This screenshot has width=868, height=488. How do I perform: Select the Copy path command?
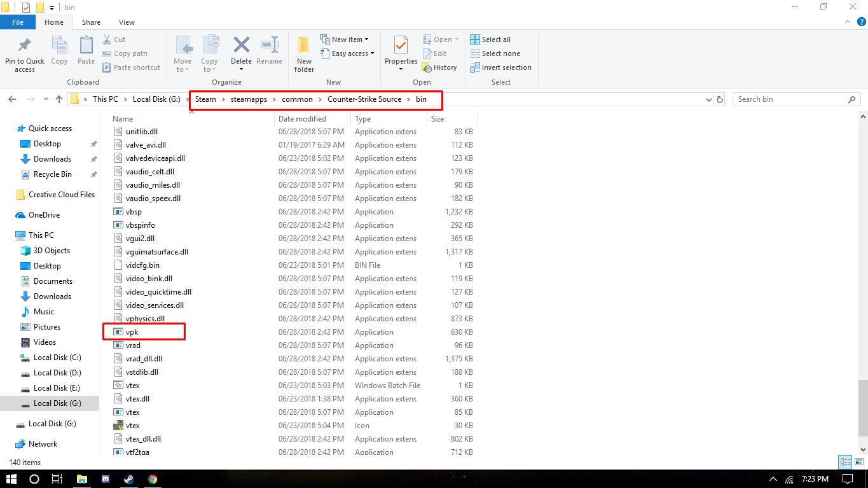[125, 53]
